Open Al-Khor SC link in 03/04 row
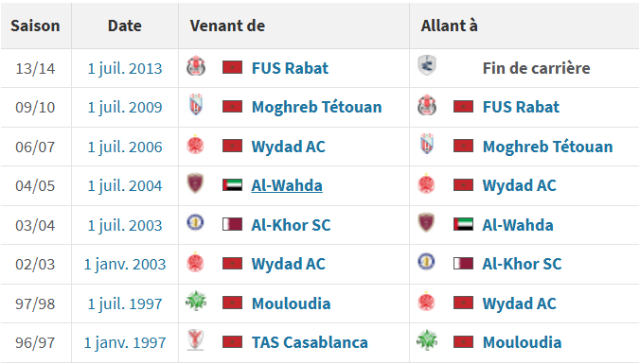Image resolution: width=640 pixels, height=364 pixels. [x=291, y=225]
